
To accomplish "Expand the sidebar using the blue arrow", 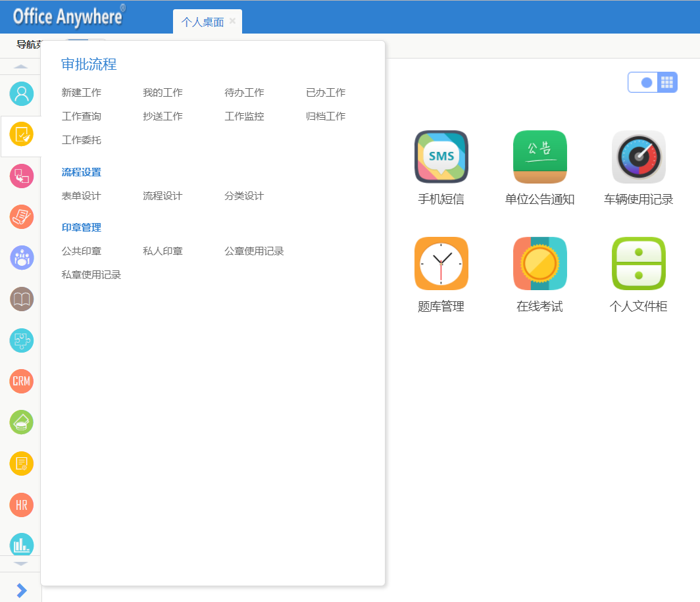I will tap(21, 590).
